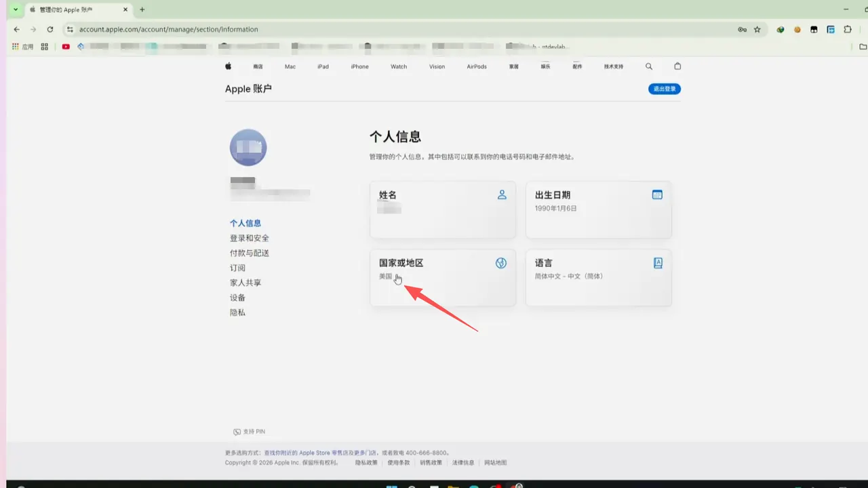Click the account avatar picture
The image size is (868, 488).
[x=248, y=148]
